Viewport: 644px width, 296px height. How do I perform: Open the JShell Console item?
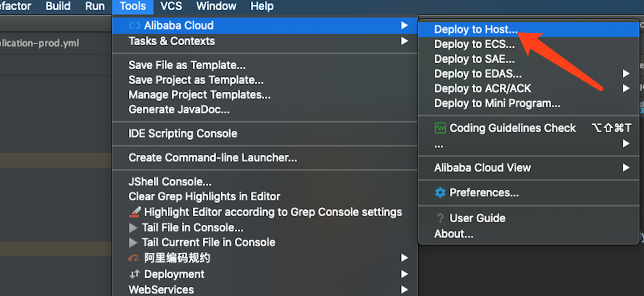tap(170, 182)
